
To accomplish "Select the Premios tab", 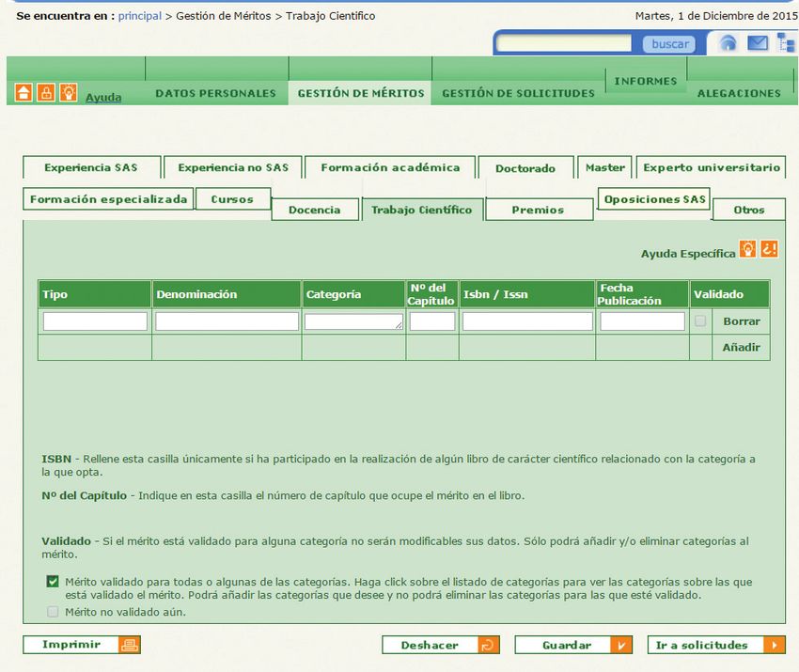I will [x=538, y=211].
